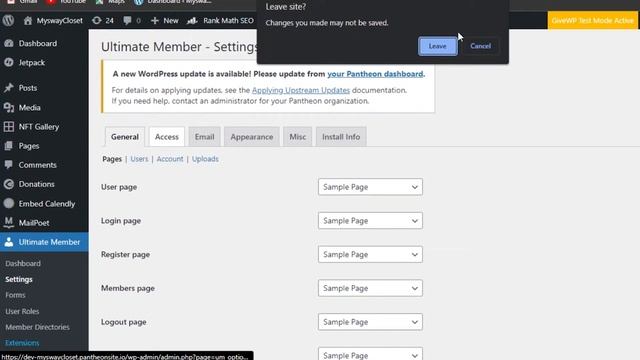Select the Pages sub-section link
Image resolution: width=640 pixels, height=360 pixels.
[112, 159]
